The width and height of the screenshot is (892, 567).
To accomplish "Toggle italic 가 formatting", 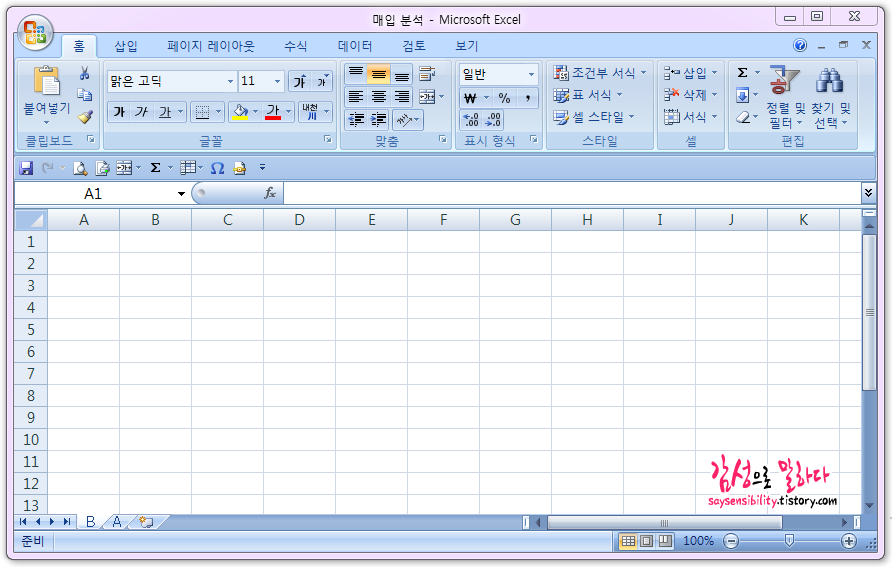I will (x=142, y=112).
